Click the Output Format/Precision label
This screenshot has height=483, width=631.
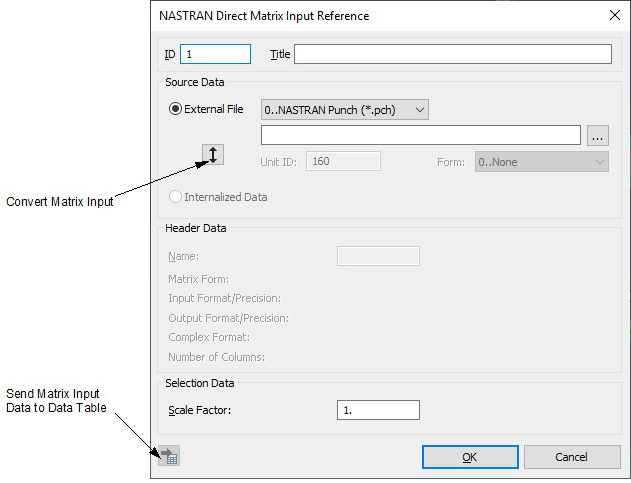(x=229, y=318)
